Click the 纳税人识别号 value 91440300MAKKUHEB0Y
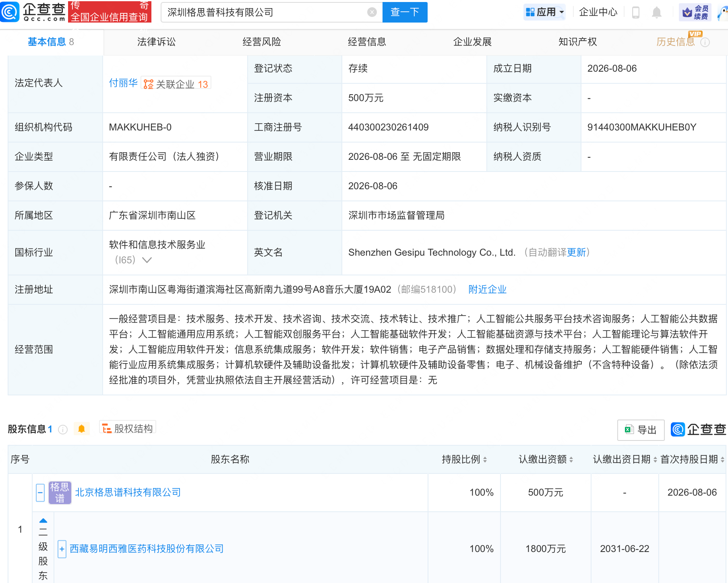The height and width of the screenshot is (583, 728). click(641, 127)
